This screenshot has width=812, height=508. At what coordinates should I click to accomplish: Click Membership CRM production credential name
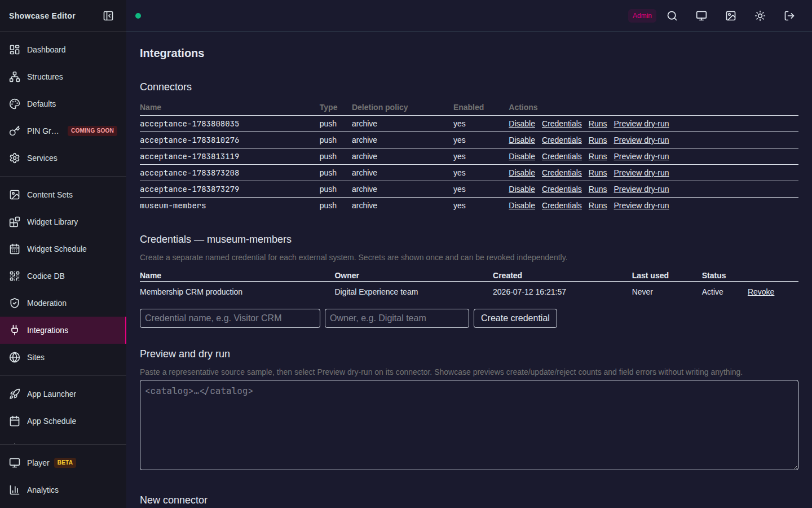pyautogui.click(x=191, y=292)
